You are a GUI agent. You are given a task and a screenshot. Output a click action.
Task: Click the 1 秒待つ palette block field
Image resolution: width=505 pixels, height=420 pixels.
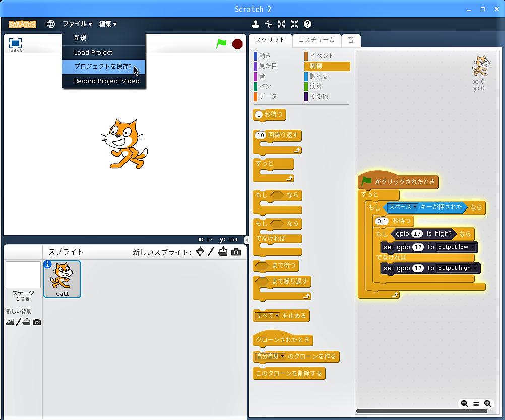point(259,115)
